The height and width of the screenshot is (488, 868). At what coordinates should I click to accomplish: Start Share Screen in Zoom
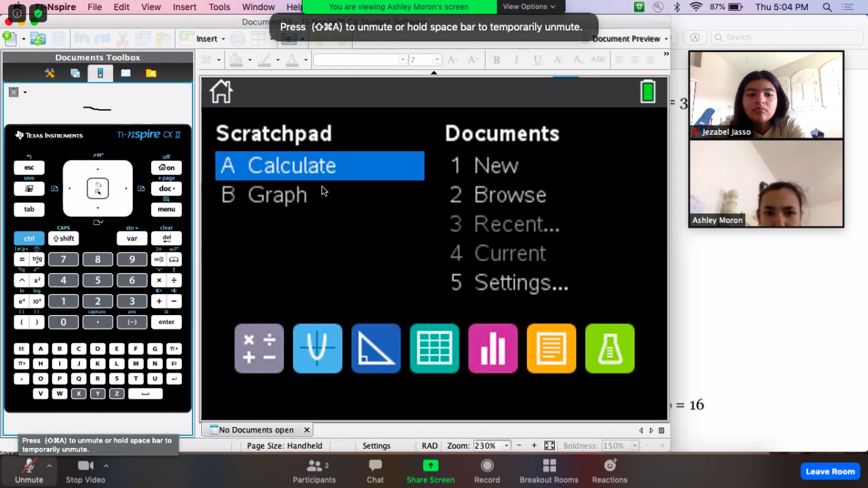click(x=431, y=471)
